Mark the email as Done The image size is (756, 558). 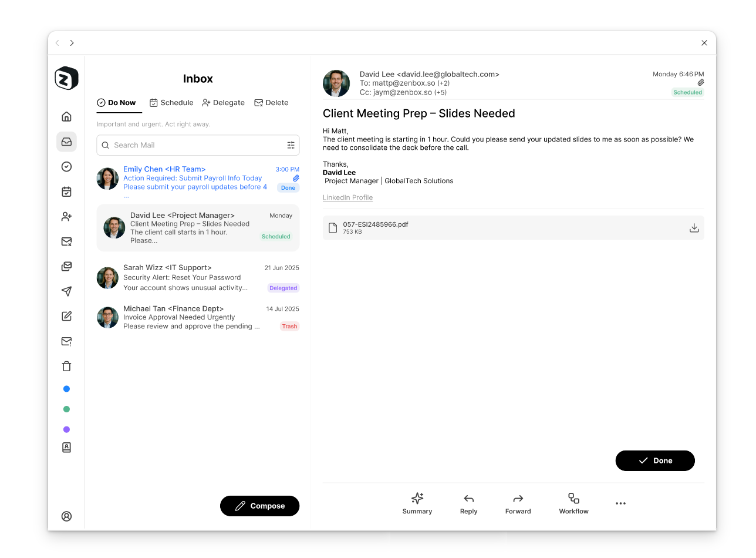tap(654, 460)
